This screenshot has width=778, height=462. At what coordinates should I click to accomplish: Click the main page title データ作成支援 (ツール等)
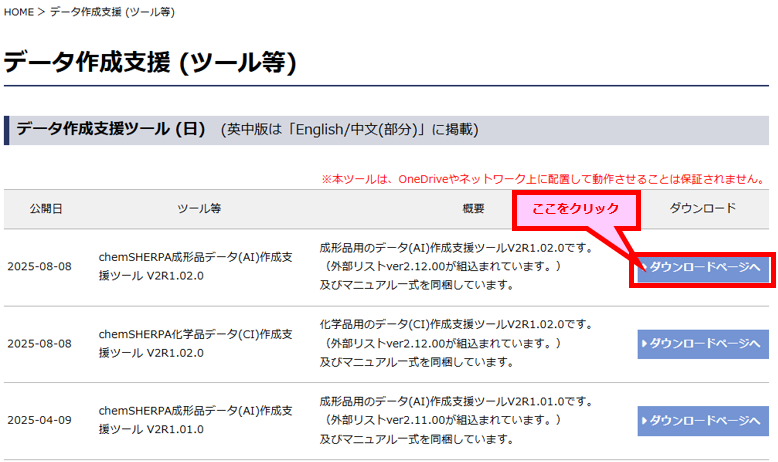150,63
